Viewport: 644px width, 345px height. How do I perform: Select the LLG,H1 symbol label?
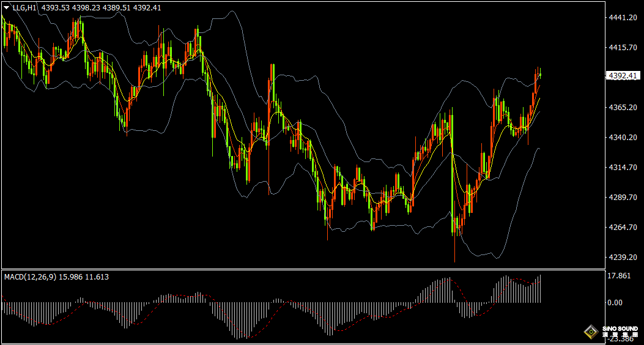click(26, 8)
